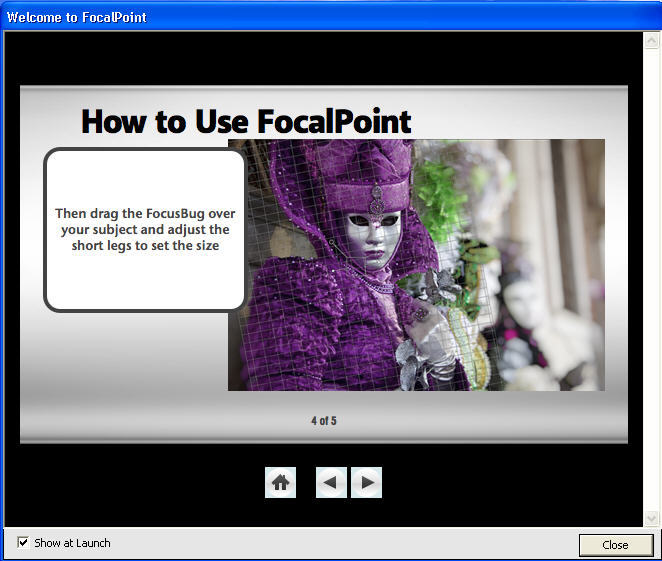Click the scrollbar up arrow
Screen dimensions: 662x561
tap(652, 39)
